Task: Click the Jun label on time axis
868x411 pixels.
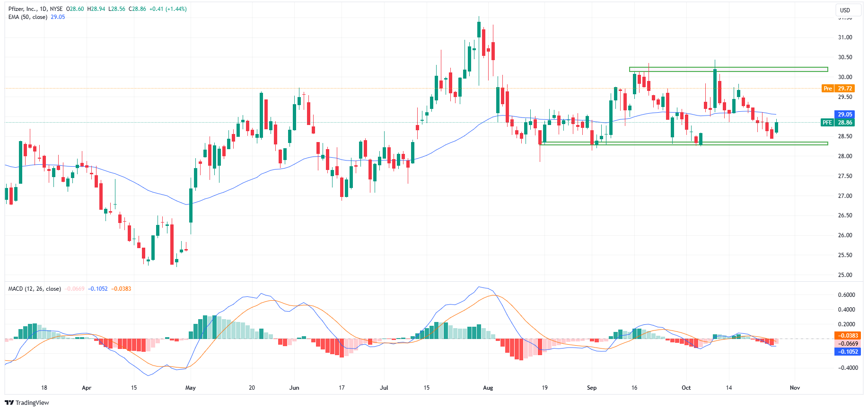Action: [x=294, y=388]
